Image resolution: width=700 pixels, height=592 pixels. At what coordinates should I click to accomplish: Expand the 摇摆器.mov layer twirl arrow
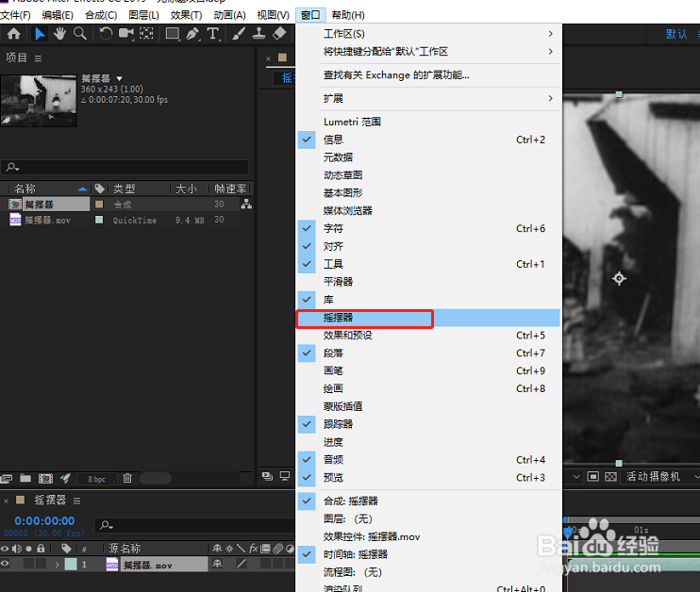click(x=58, y=565)
